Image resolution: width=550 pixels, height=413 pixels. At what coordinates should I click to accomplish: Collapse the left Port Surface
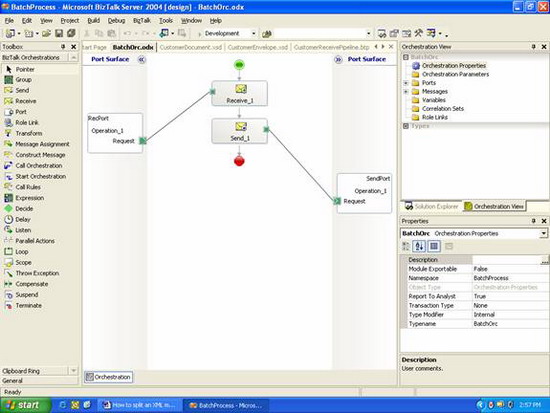(x=141, y=60)
